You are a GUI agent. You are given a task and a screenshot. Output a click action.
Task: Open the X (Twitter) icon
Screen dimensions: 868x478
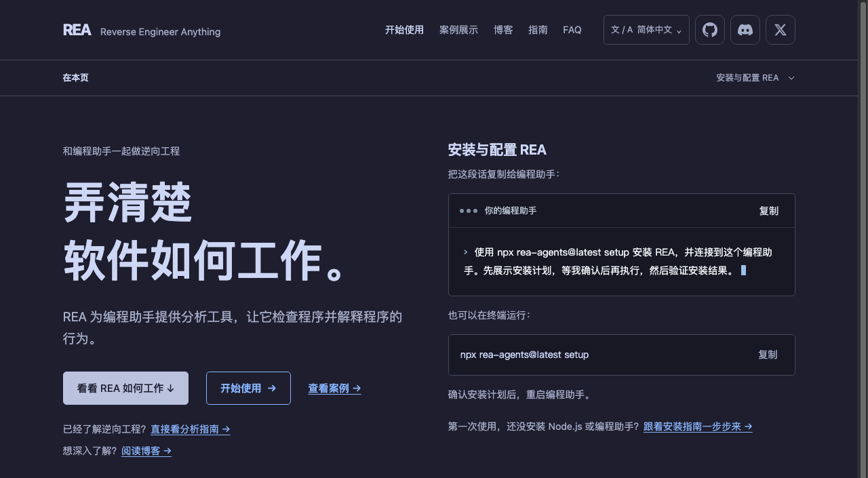(x=781, y=30)
